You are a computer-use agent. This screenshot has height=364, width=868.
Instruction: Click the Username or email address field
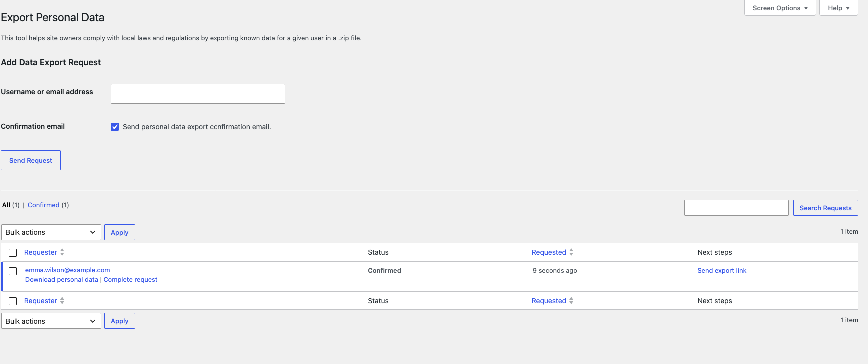pos(198,94)
